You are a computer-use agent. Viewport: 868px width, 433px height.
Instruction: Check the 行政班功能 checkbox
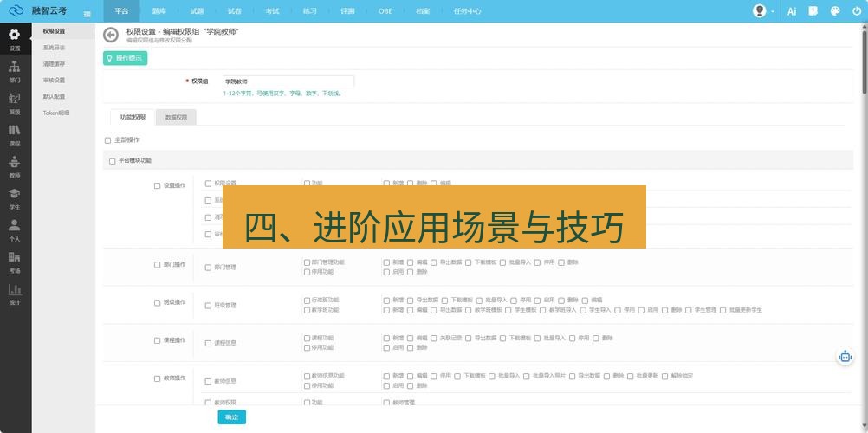click(308, 301)
